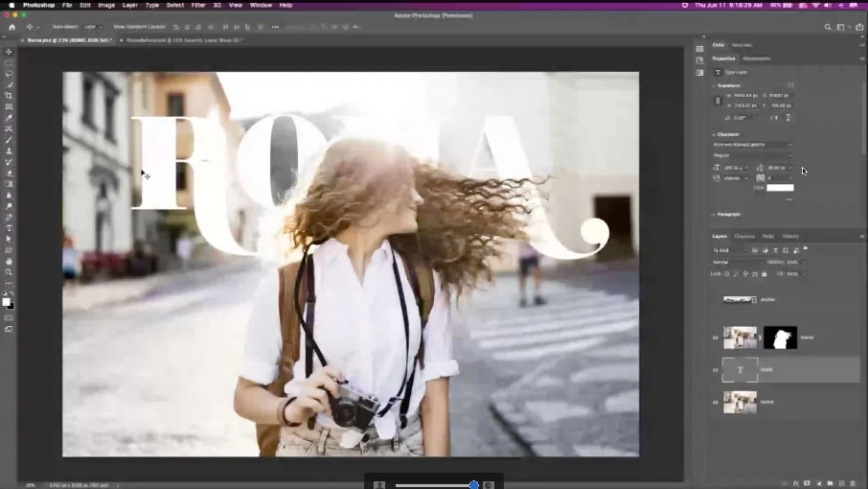Viewport: 868px width, 489px height.
Task: Click the delete layer trash icon
Action: 854,482
